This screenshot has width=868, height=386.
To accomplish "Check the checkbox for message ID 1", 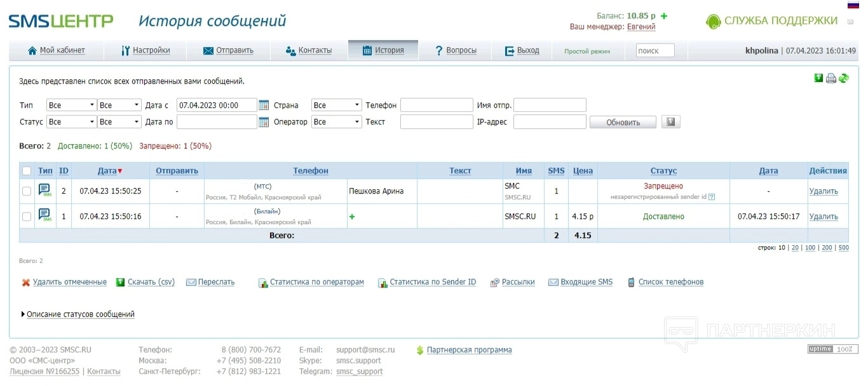I will pos(27,216).
